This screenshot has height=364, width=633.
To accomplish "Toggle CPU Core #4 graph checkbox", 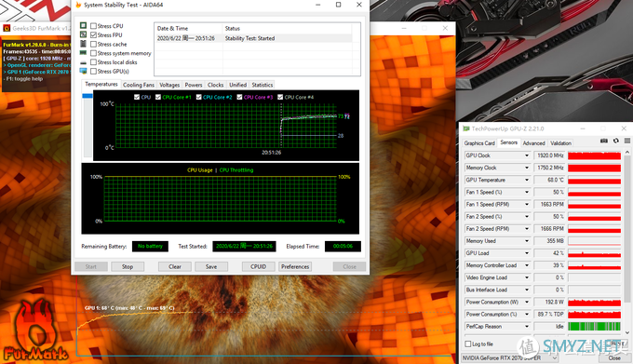I will (x=280, y=97).
